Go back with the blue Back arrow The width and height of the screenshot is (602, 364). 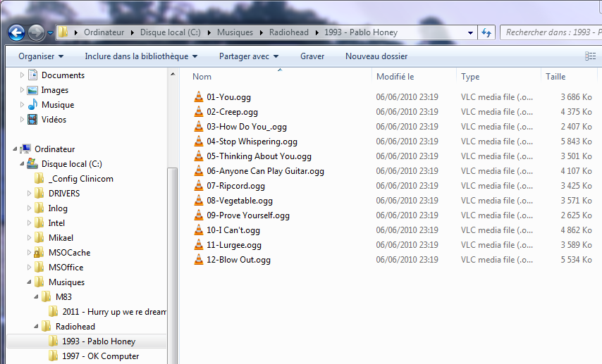coord(16,32)
